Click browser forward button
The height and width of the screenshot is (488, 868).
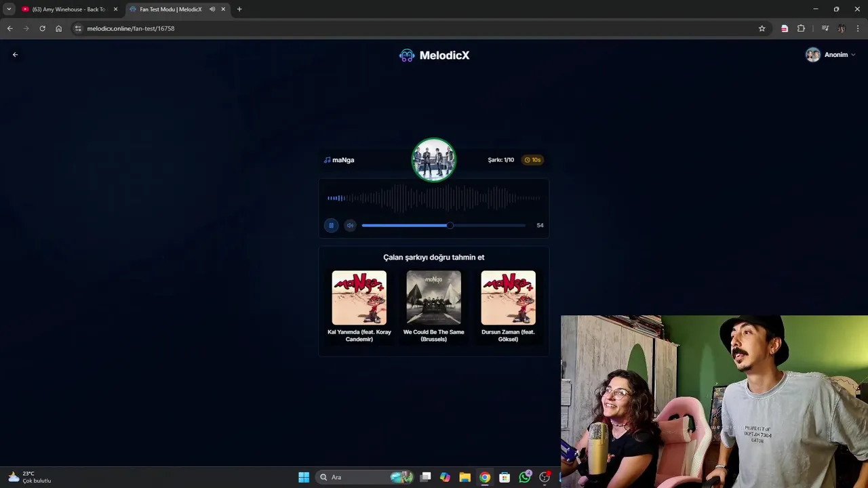26,28
